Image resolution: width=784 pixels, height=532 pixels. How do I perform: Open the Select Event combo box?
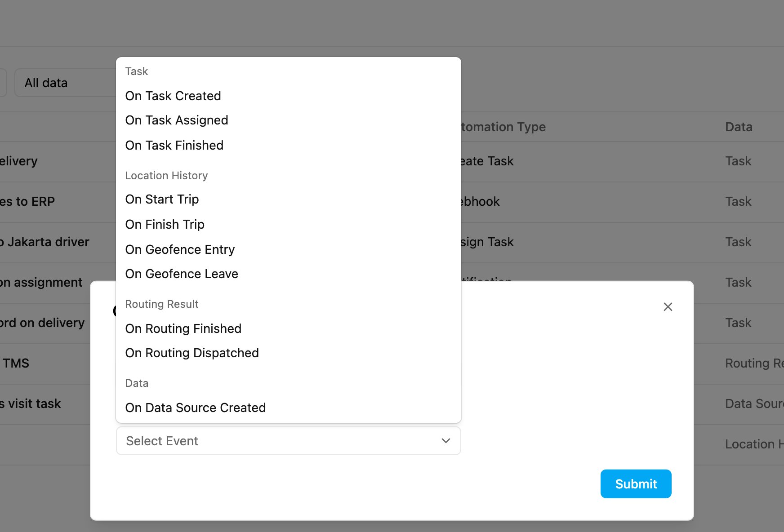coord(288,441)
